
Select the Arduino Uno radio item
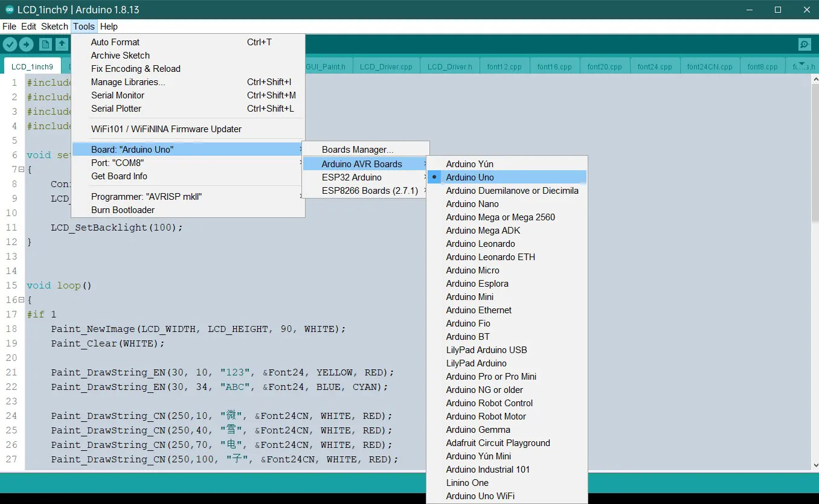click(x=507, y=177)
